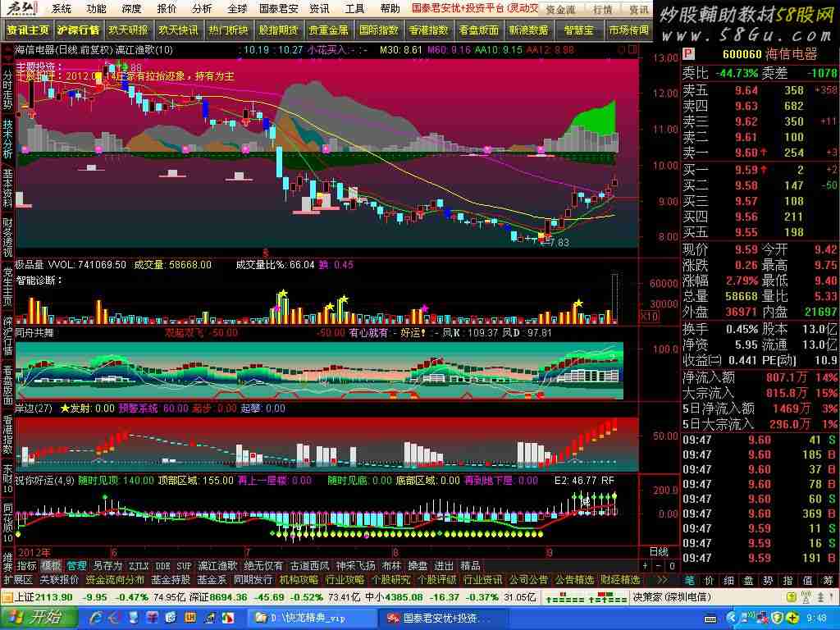Screen dimensions: 840x630
Task: Switch to the 模板 bottom tab
Action: click(x=51, y=566)
